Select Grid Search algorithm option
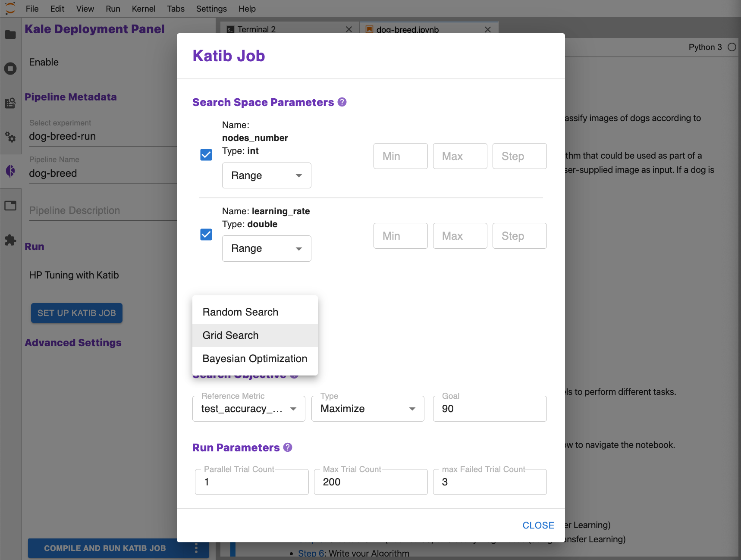The image size is (741, 560). click(255, 335)
